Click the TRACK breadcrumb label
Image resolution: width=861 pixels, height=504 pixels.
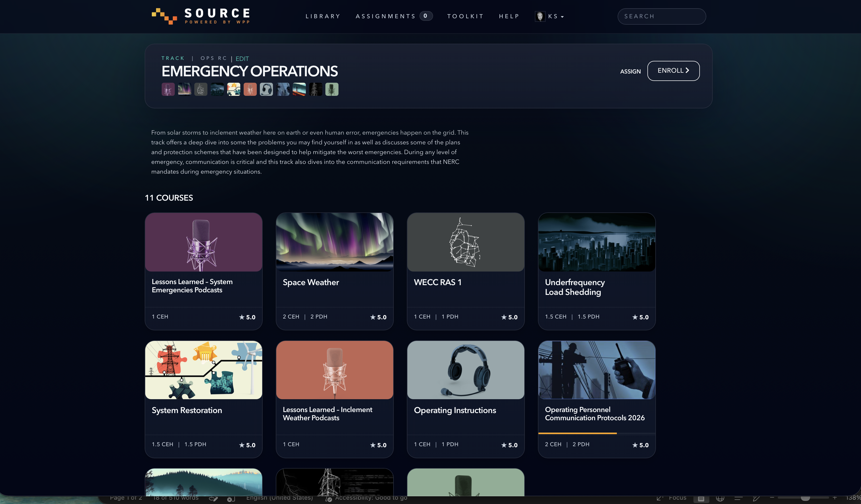click(x=173, y=58)
